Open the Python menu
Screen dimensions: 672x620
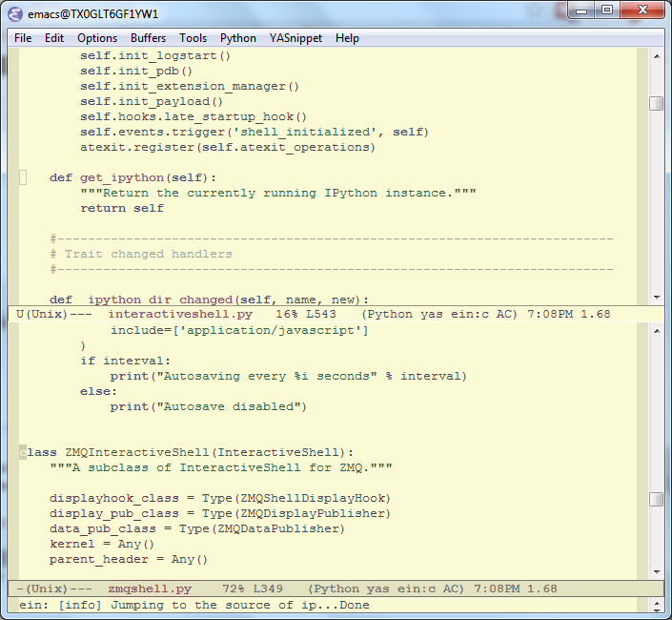(x=238, y=38)
